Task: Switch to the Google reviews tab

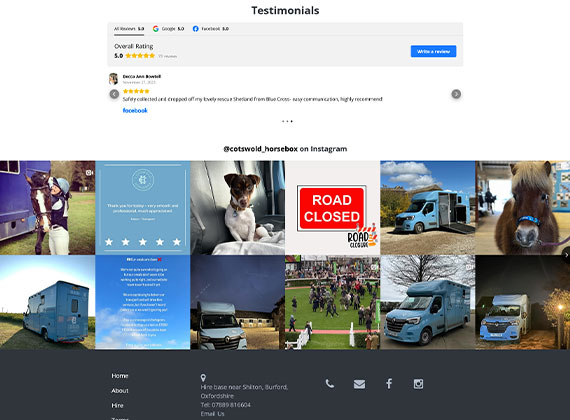Action: [x=168, y=29]
